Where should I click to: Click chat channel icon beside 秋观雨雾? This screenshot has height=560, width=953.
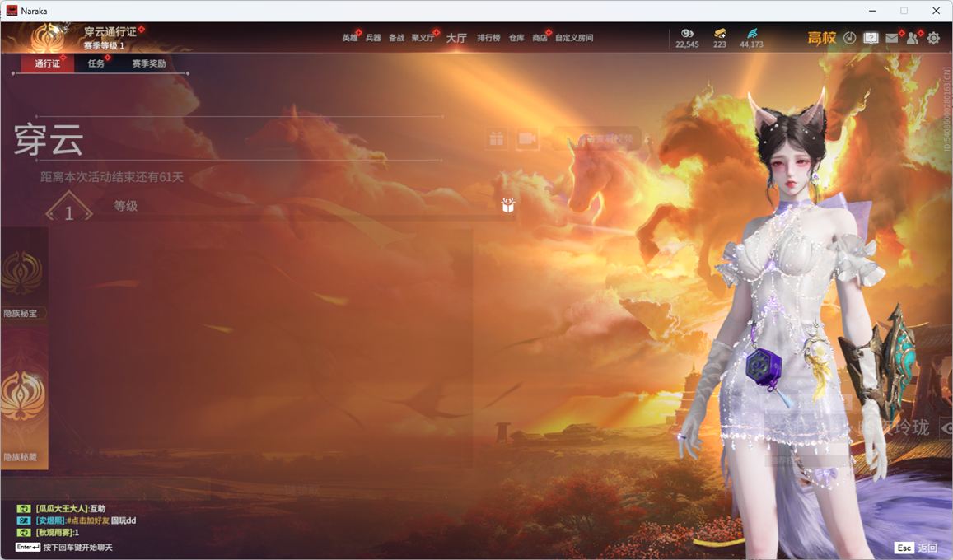[24, 533]
